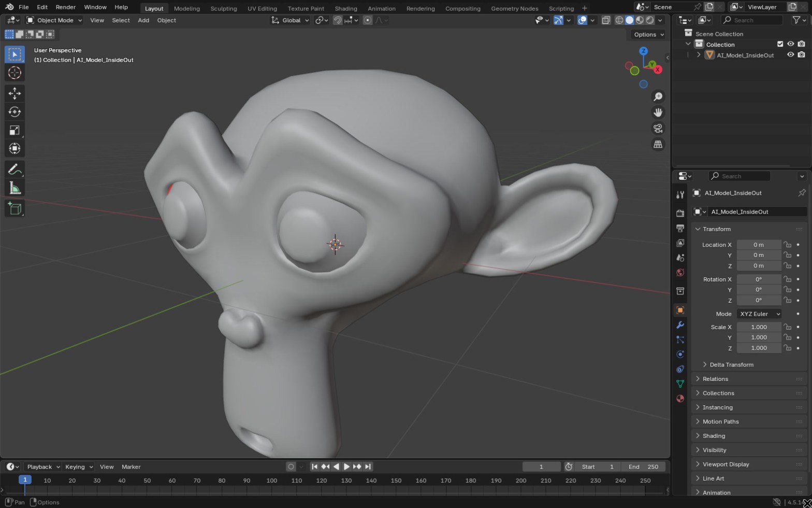Play the animation forward
The height and width of the screenshot is (508, 812).
[346, 467]
